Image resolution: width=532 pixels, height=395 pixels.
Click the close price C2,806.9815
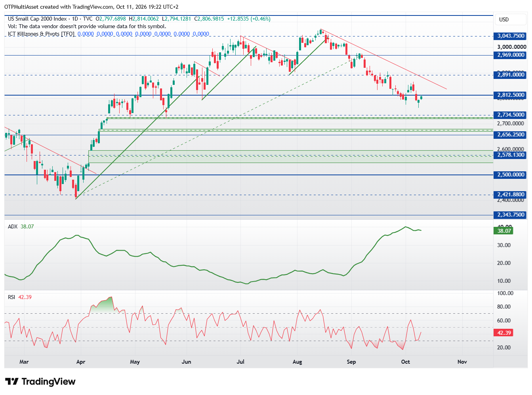coord(209,19)
